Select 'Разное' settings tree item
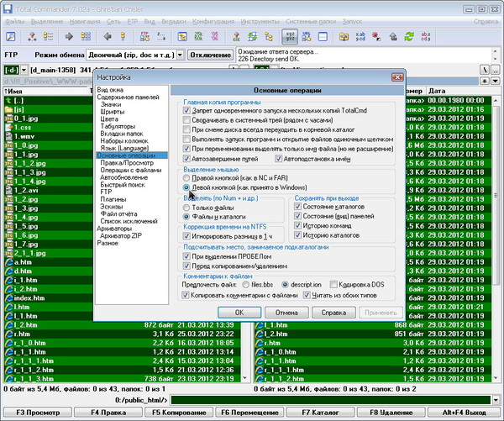This screenshot has height=421, width=504. 108,243
